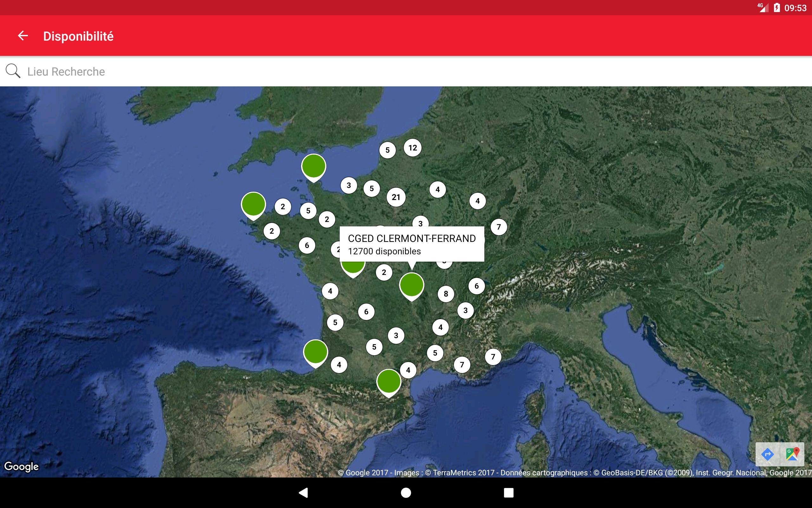
Task: Expand the cluster marker labeled 21
Action: click(396, 197)
